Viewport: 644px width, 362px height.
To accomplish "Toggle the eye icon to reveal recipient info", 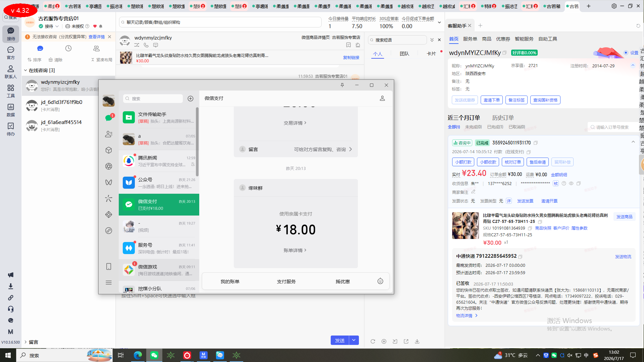I will tap(571, 183).
